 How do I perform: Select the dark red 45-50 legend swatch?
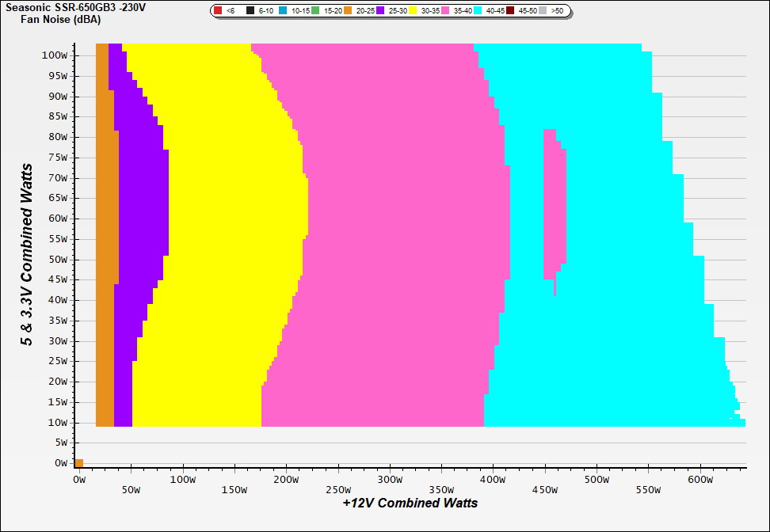511,11
